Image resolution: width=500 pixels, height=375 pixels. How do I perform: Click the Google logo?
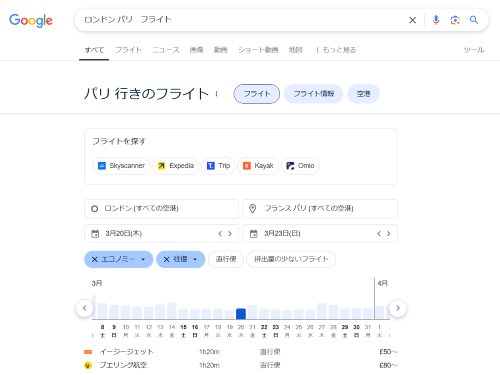(31, 20)
